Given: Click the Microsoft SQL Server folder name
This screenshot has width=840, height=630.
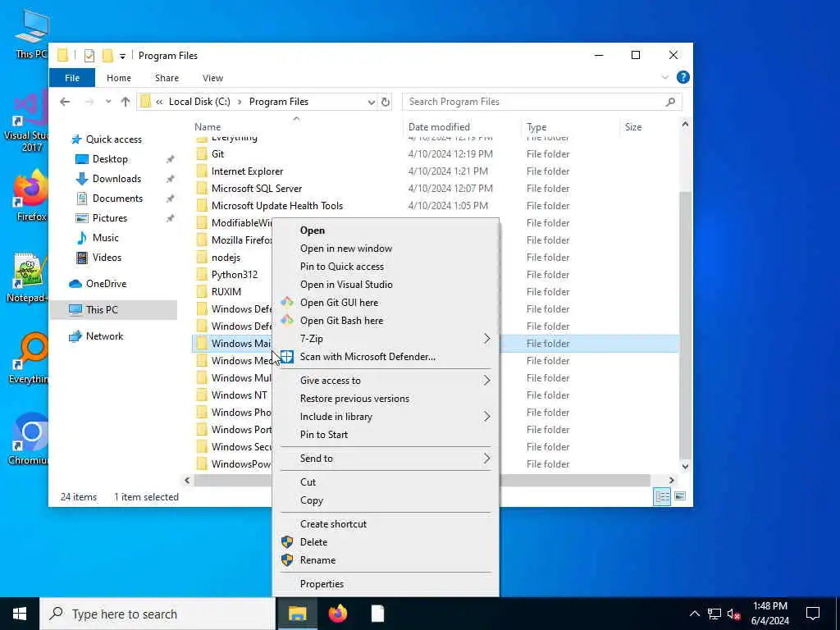Looking at the screenshot, I should [257, 189].
